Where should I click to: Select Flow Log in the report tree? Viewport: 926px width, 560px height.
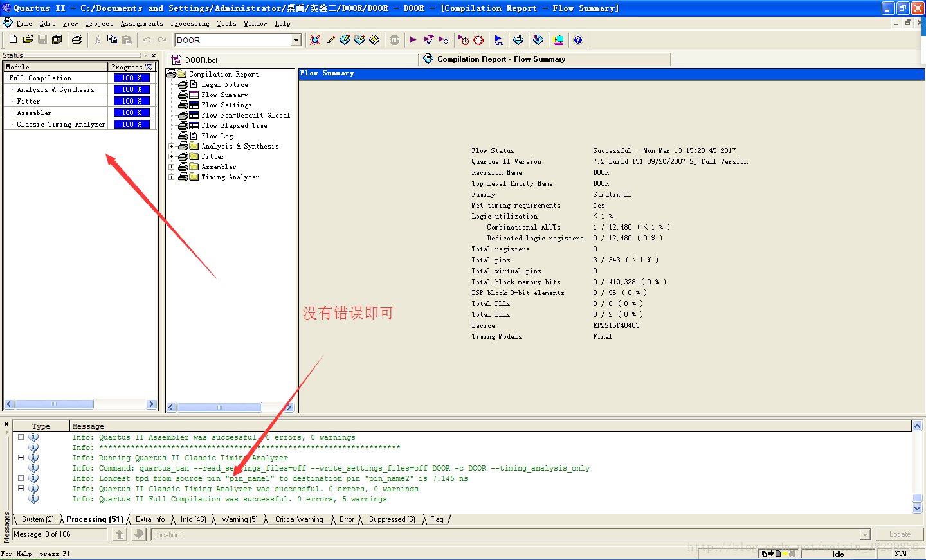[217, 136]
